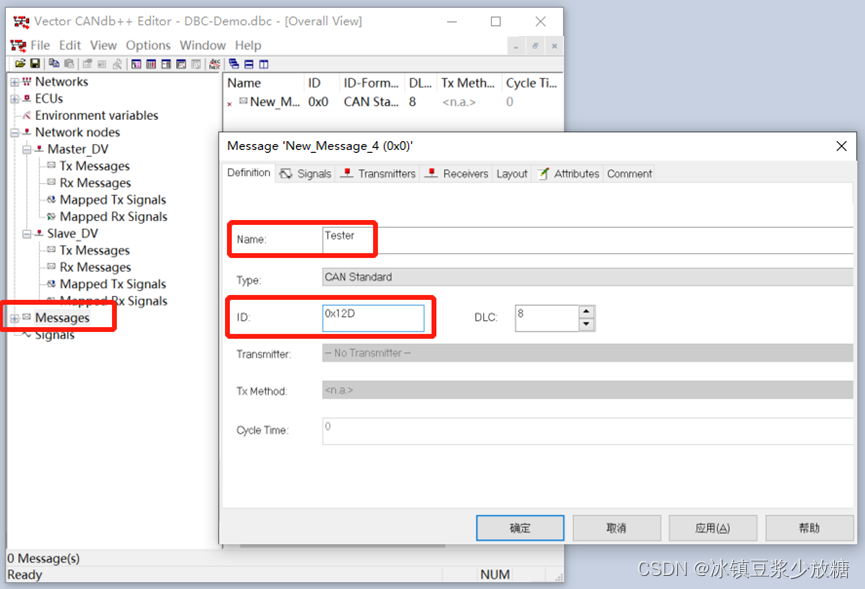Select Tx Messages under Master_DV
The width and height of the screenshot is (865, 589).
tap(94, 167)
